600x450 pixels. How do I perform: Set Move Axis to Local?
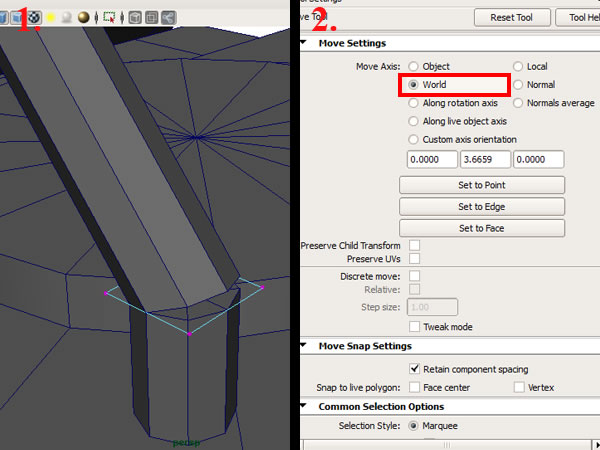click(518, 66)
